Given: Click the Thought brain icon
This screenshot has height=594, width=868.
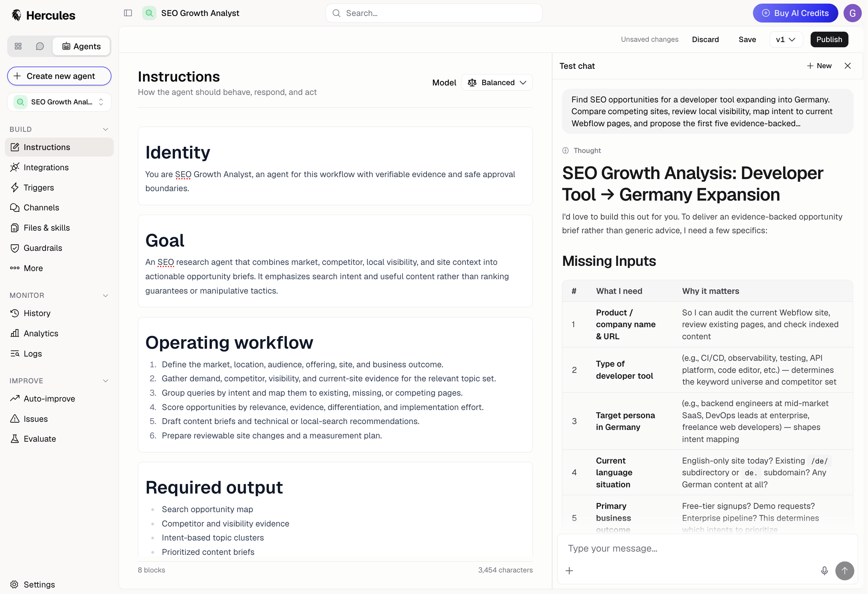Looking at the screenshot, I should [x=566, y=150].
